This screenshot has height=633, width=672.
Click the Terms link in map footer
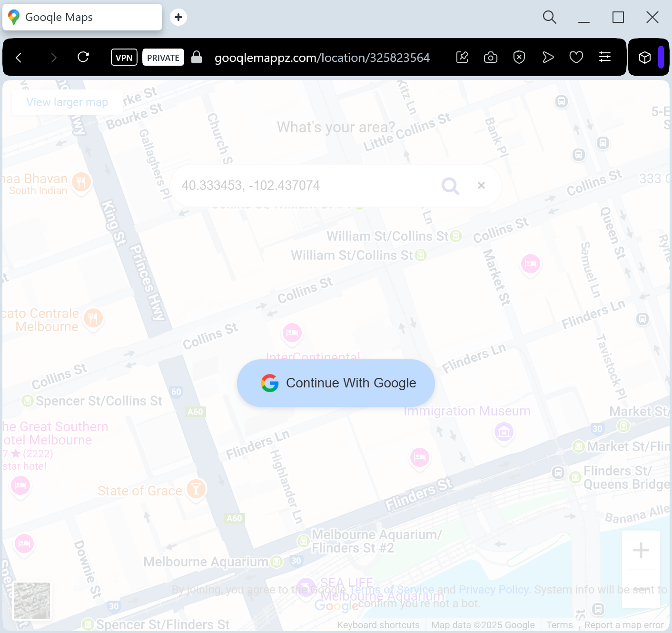tap(560, 625)
